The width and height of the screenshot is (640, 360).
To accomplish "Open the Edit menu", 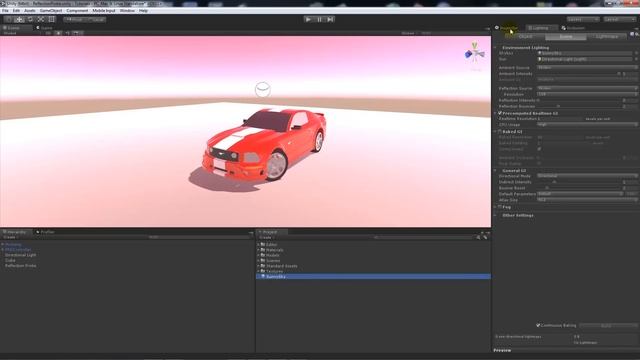I will point(16,11).
